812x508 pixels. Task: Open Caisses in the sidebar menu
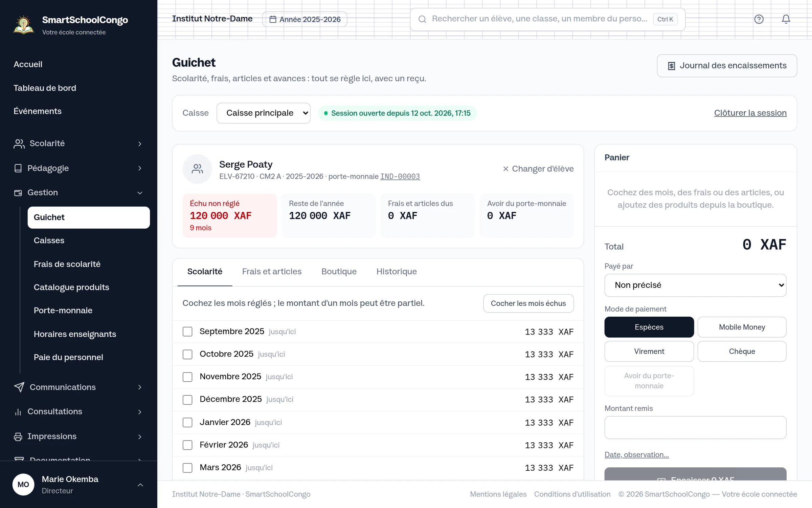pos(89,241)
